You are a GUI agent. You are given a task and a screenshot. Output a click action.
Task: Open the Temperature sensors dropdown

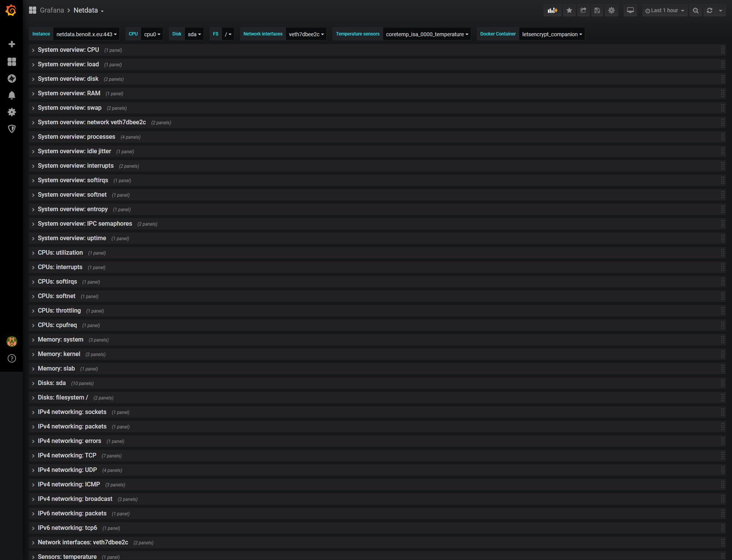click(x=427, y=34)
